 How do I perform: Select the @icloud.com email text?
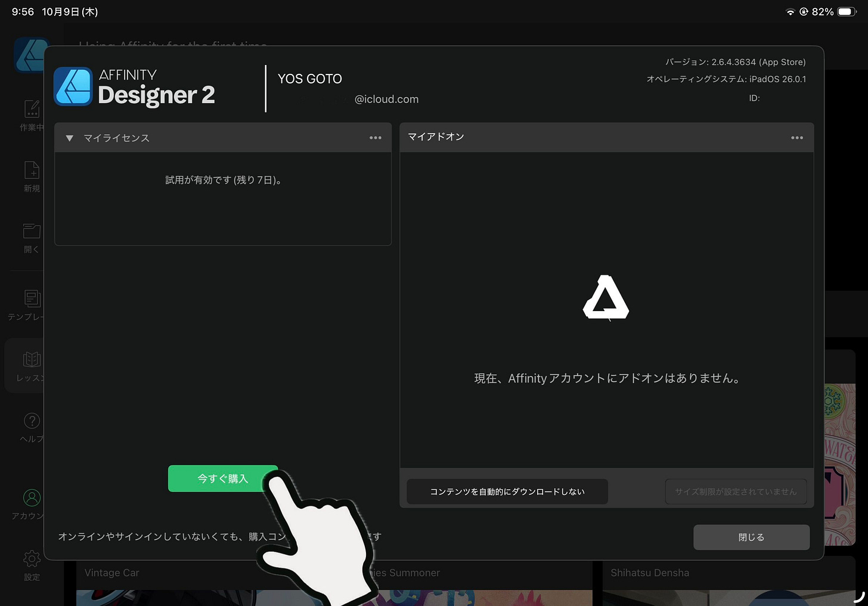point(386,99)
